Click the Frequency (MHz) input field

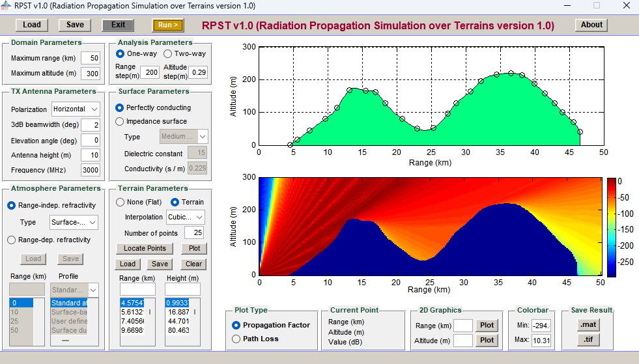90,170
